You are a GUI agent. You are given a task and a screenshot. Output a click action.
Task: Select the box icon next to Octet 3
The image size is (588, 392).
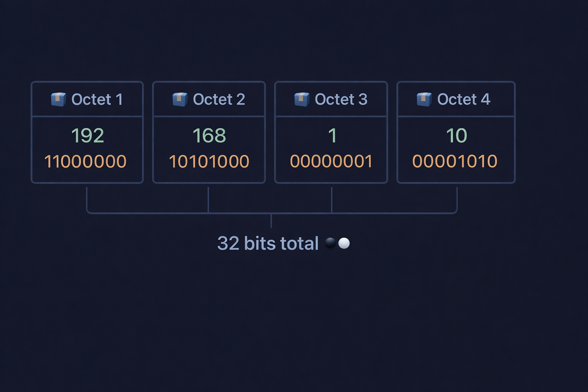302,100
